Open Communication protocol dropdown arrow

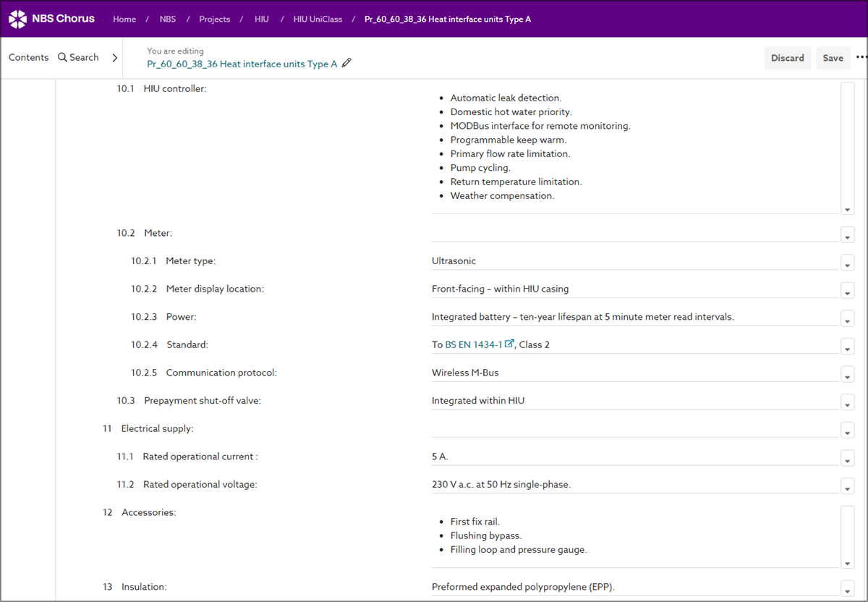coord(848,376)
